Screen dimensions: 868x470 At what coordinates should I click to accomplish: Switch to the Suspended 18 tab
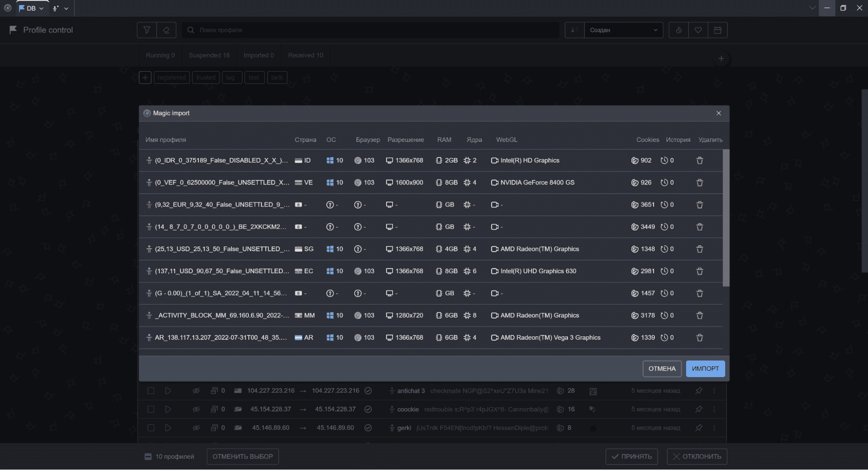click(209, 55)
